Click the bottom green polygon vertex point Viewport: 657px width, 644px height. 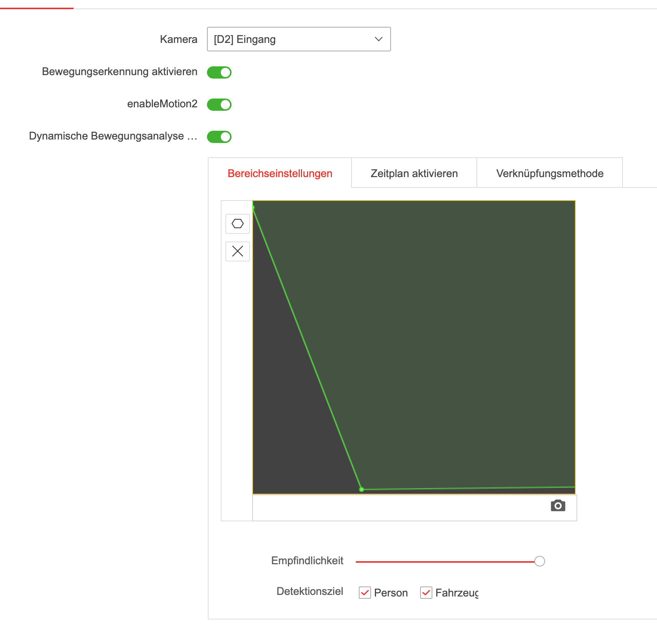coord(361,490)
